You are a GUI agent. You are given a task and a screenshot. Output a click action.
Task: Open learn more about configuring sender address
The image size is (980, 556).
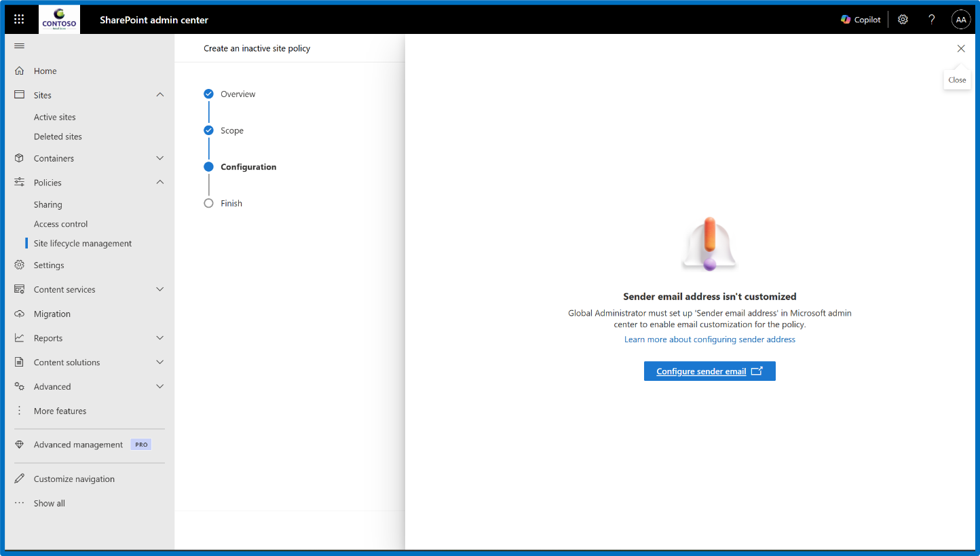click(x=709, y=339)
